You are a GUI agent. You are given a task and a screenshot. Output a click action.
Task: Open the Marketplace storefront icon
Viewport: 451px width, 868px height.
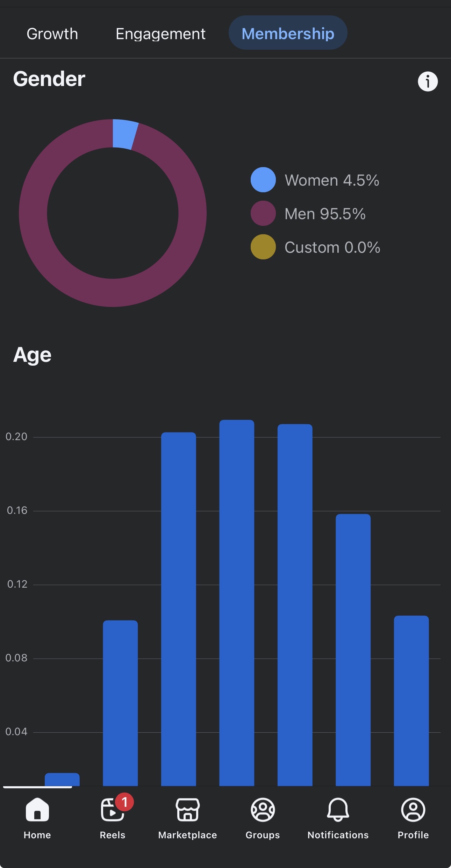click(187, 809)
